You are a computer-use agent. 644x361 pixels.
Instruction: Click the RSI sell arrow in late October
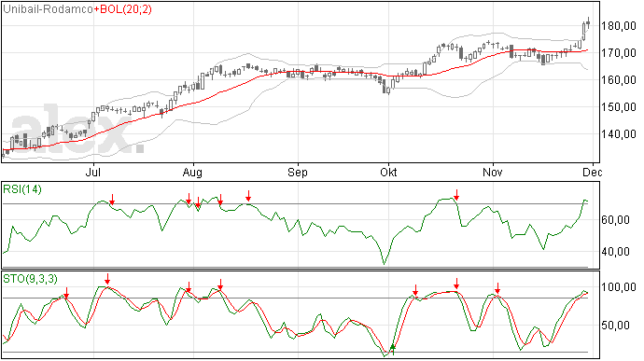click(x=456, y=195)
